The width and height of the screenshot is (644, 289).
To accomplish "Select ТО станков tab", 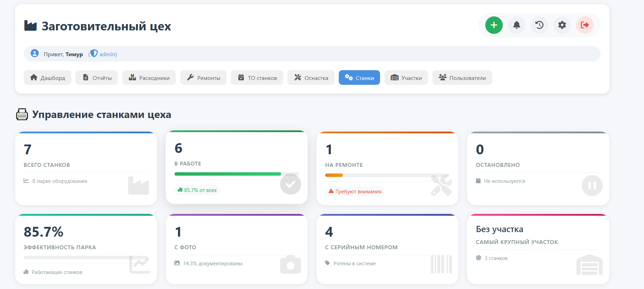I will (x=257, y=77).
